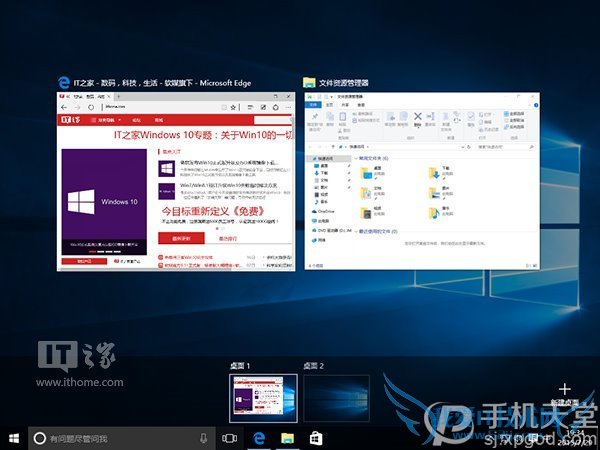Click the Edge address bar
Screen dimensions: 600x450
coord(161,107)
